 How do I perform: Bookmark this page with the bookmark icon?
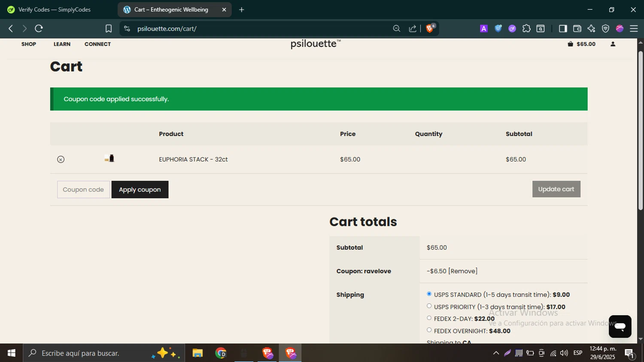tap(109, 29)
